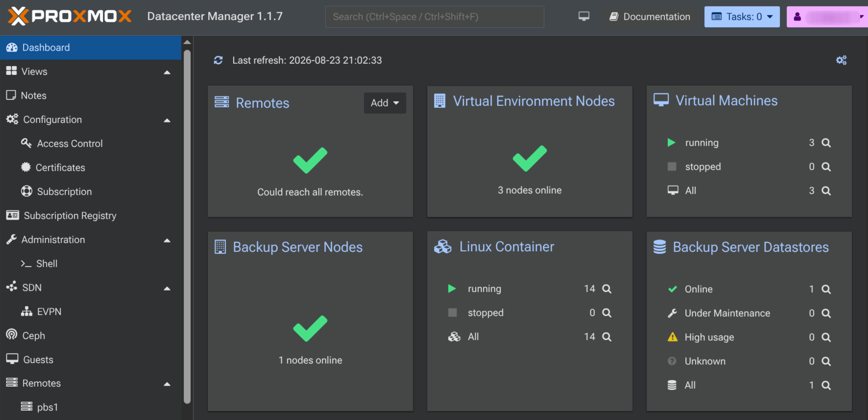Viewport: 868px width, 420px height.
Task: Click the 'Online' datastore row label
Action: (x=699, y=289)
